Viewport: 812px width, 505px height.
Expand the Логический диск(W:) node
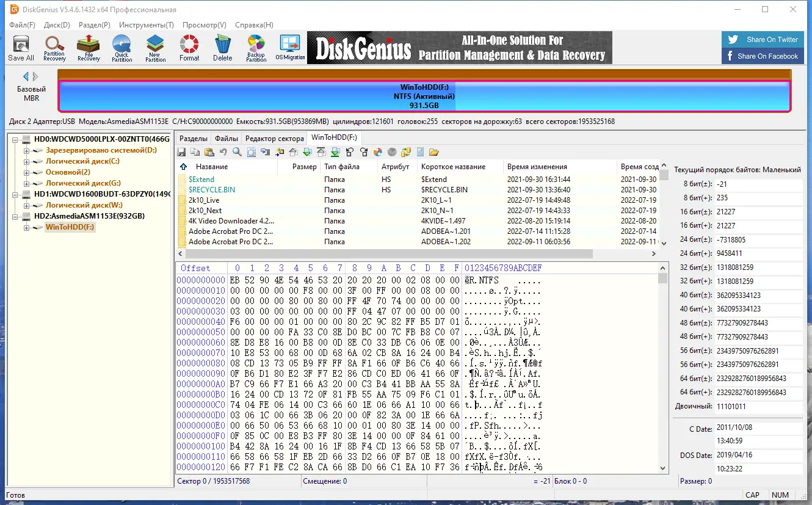[x=26, y=205]
